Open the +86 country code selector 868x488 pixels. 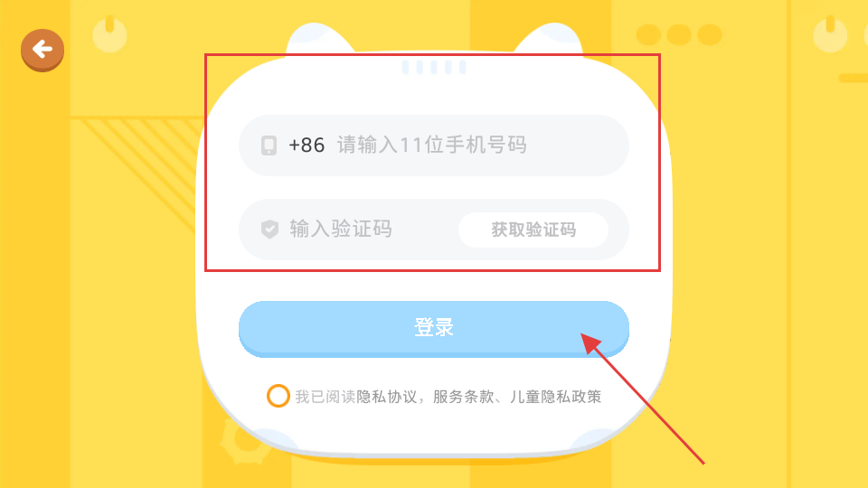[x=307, y=145]
